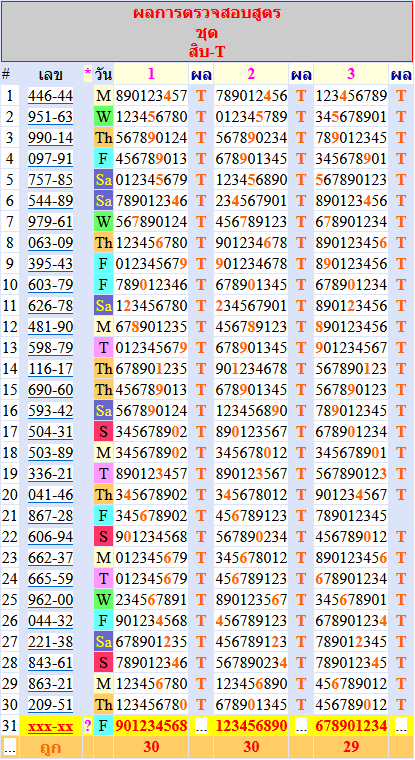The height and width of the screenshot is (760, 415).
Task: Click the xxx-xx link in row 31
Action: (50, 726)
